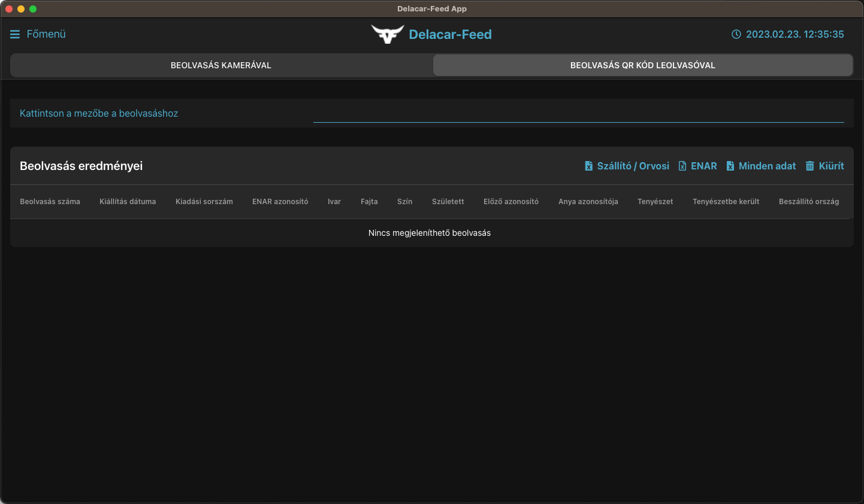Select Beolvasás QR kód leolvasóval tab
This screenshot has width=864, height=504.
(x=642, y=65)
